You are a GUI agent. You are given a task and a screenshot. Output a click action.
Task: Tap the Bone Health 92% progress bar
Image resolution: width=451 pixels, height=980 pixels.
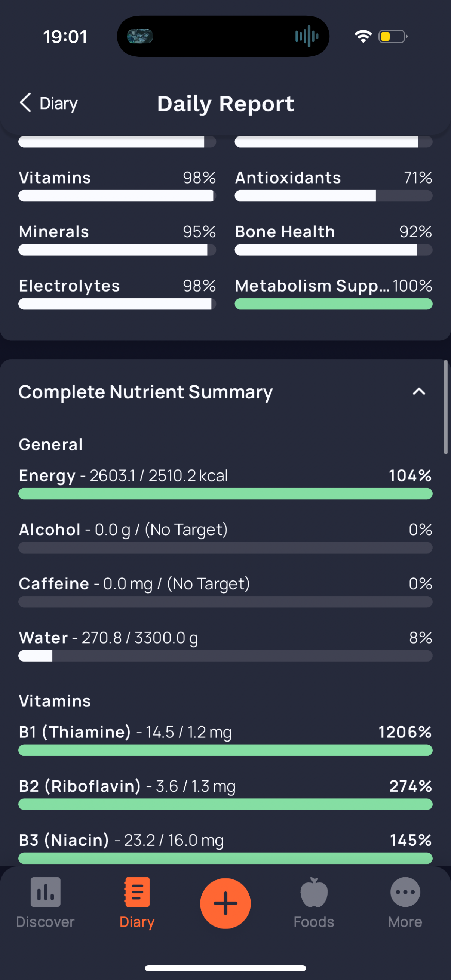(x=334, y=250)
